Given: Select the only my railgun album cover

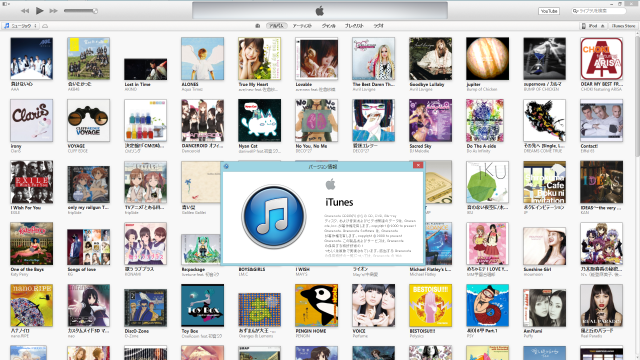Looking at the screenshot, I should pyautogui.click(x=89, y=184).
